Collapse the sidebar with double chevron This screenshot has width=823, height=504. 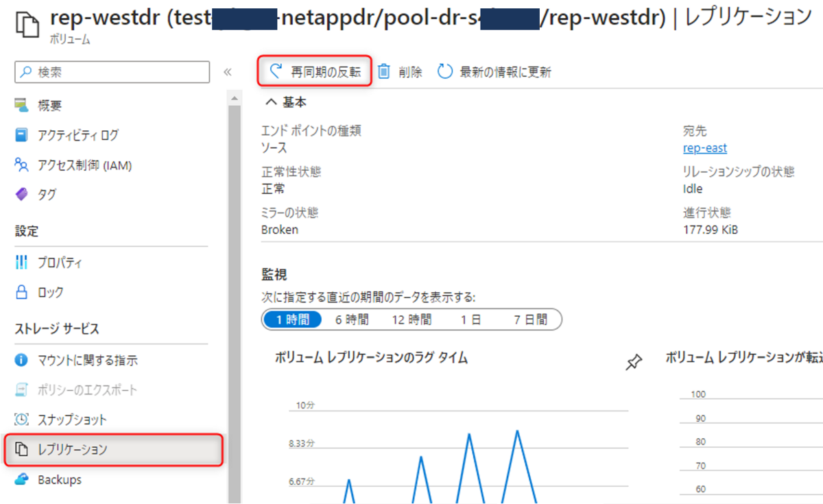coord(228,72)
